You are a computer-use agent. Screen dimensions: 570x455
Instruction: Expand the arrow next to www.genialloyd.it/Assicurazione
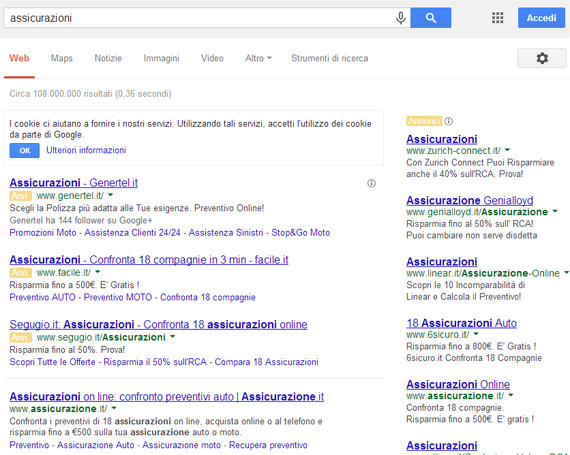(555, 212)
